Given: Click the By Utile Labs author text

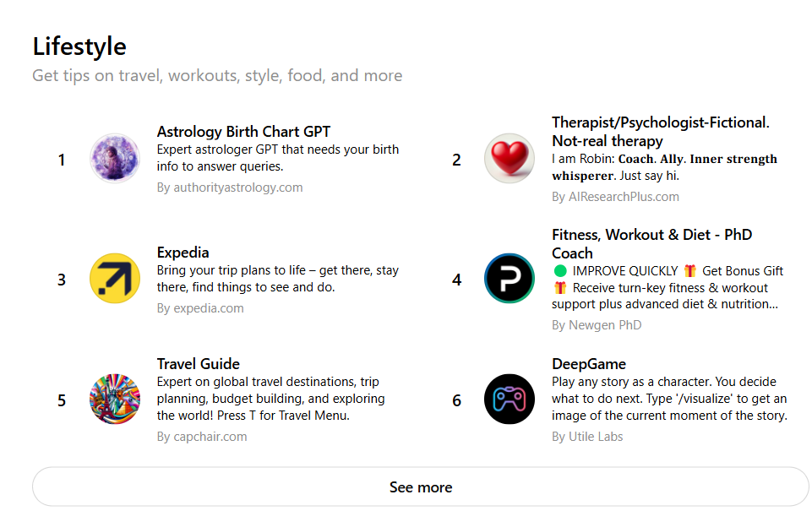Looking at the screenshot, I should [587, 437].
